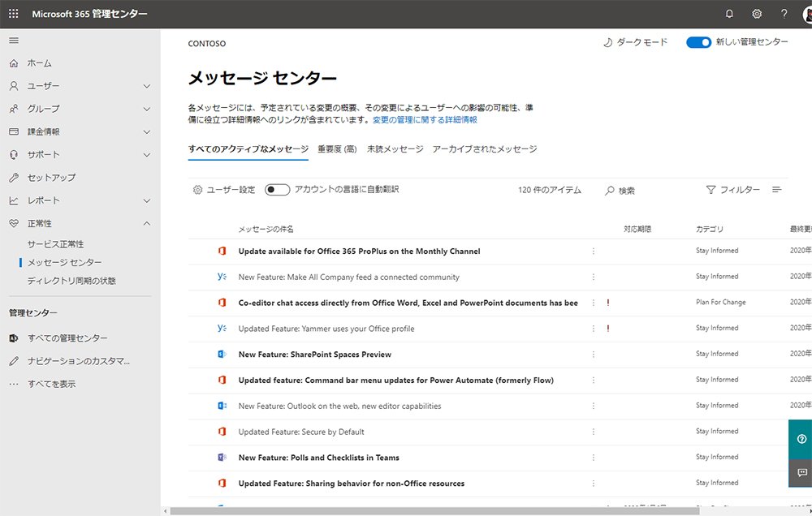Click Plan For Change category cell
Viewport: 812px width, 516px height.
point(721,303)
